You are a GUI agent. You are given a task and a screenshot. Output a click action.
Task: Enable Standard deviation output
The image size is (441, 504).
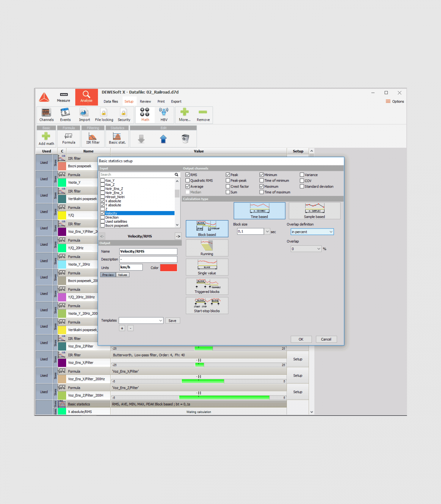(x=302, y=187)
